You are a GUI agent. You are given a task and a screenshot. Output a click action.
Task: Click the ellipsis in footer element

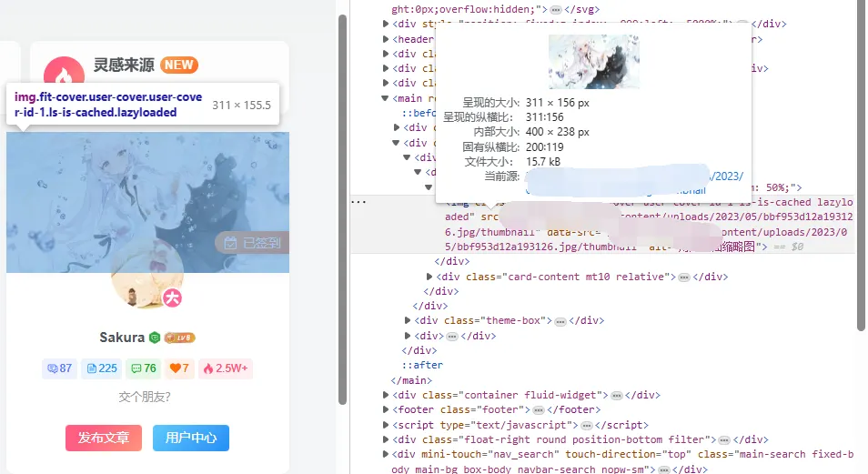click(538, 410)
